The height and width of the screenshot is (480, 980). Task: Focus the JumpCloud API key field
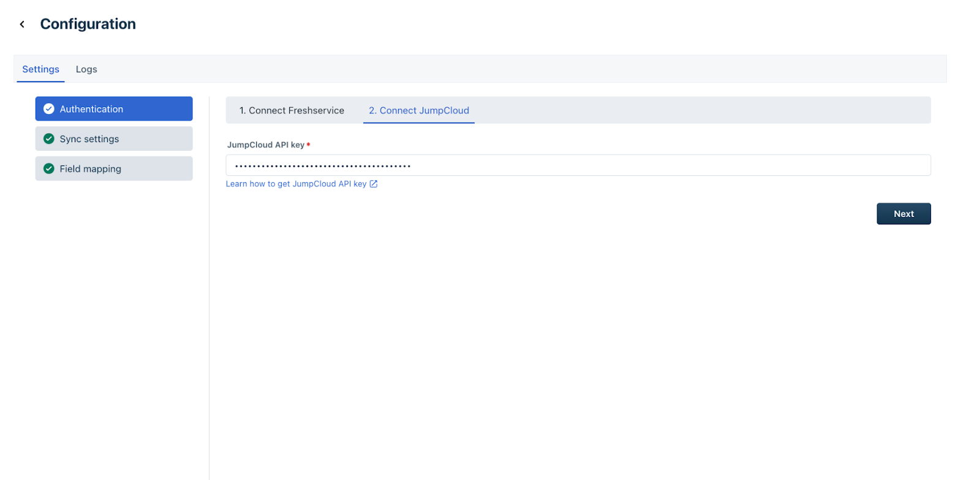click(x=578, y=166)
